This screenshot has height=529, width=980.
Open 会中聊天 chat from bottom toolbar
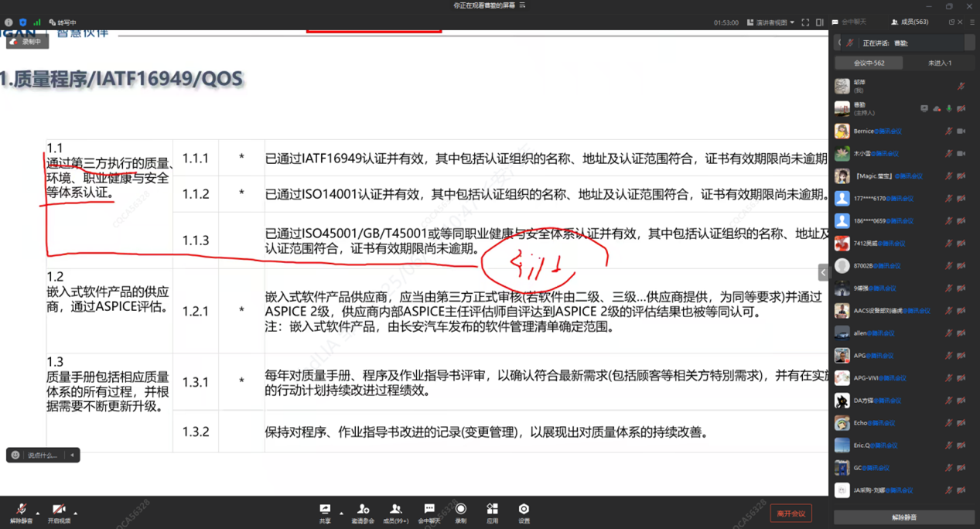coord(429,510)
